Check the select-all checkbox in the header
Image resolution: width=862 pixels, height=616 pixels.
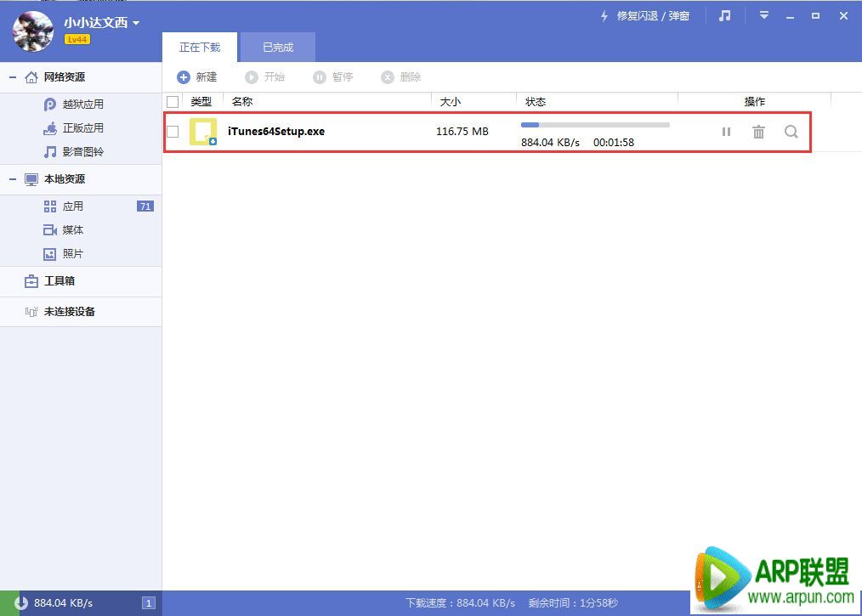173,100
